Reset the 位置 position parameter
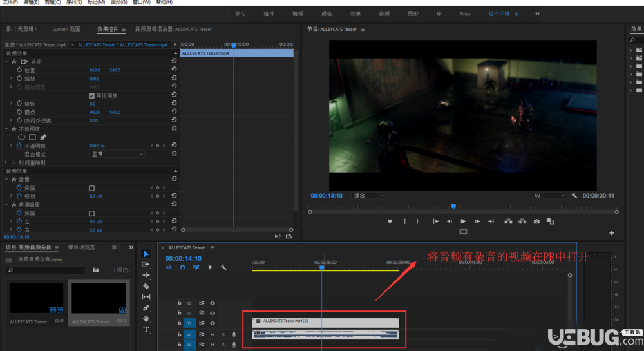Image resolution: width=644 pixels, height=351 pixels. 174,70
